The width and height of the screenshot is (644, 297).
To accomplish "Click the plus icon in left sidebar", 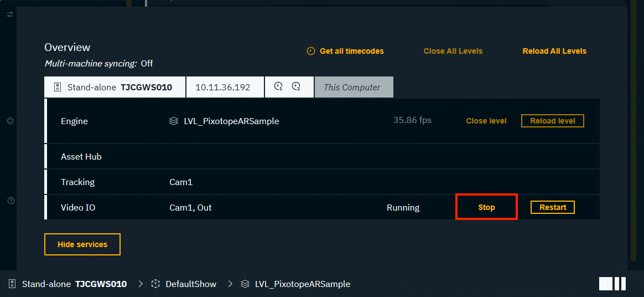I will pos(10,121).
